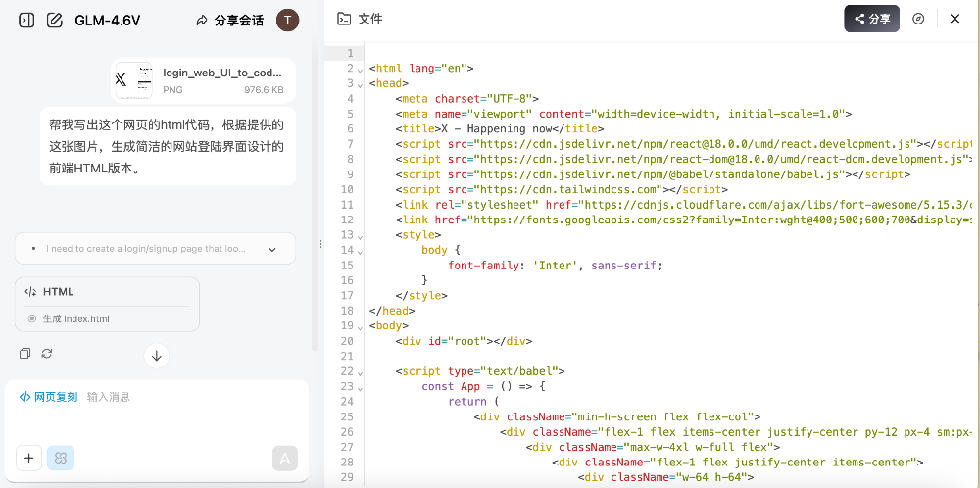Open the 文件 files panel tab
Image resolution: width=980 pixels, height=488 pixels.
click(360, 19)
